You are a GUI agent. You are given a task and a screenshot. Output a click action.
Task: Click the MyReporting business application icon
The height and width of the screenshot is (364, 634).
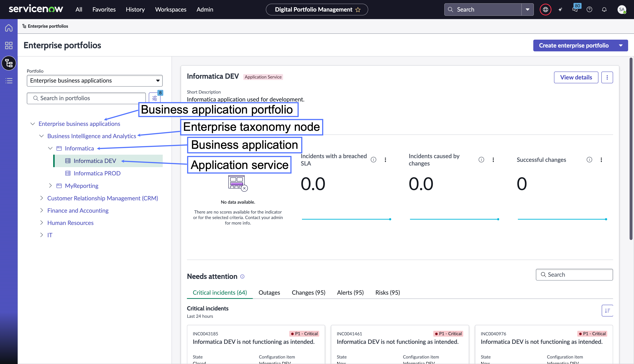coord(59,186)
